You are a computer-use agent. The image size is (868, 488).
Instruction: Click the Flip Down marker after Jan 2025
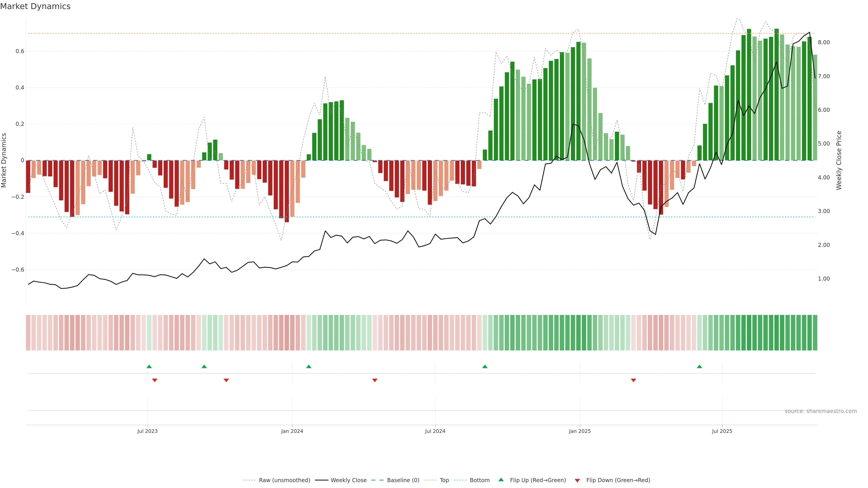click(633, 380)
